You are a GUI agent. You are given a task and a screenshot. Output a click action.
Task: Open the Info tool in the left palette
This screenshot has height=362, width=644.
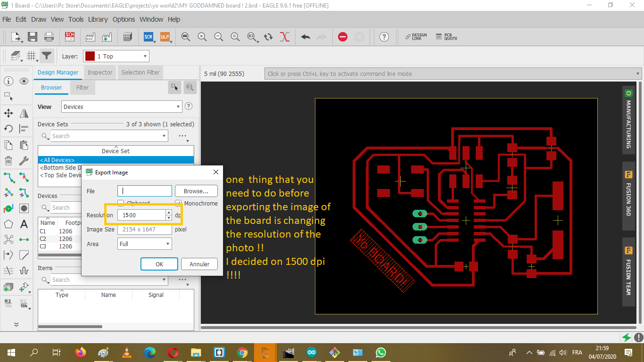[8, 81]
